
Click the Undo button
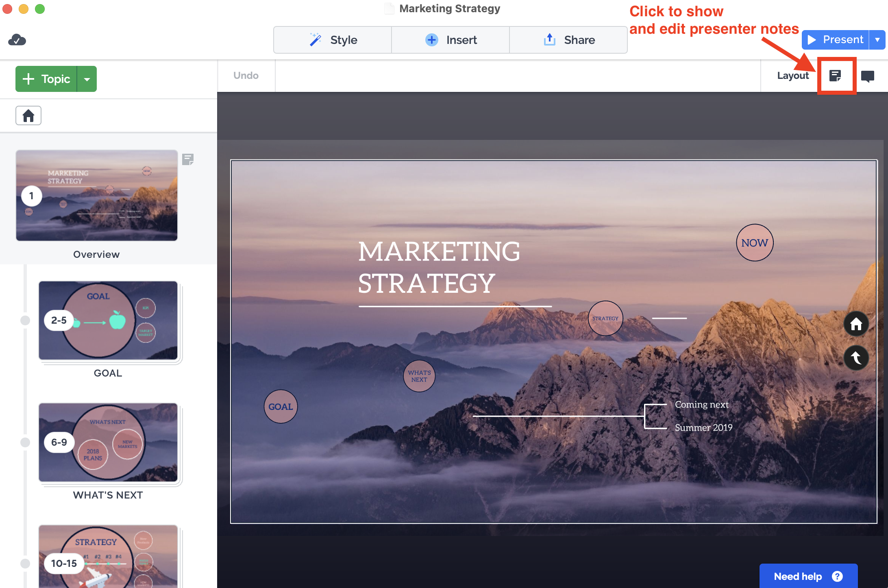tap(246, 76)
